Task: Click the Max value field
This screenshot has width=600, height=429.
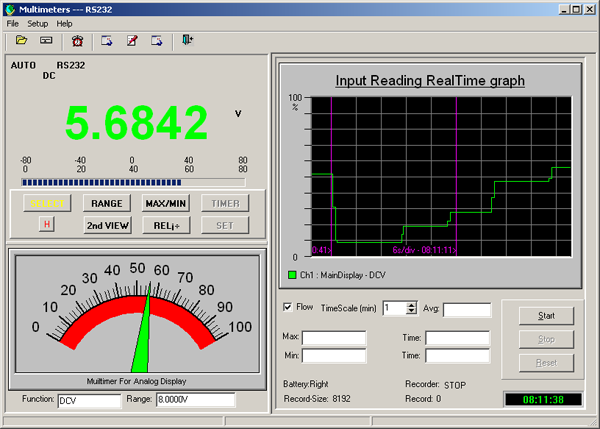Action: click(334, 338)
